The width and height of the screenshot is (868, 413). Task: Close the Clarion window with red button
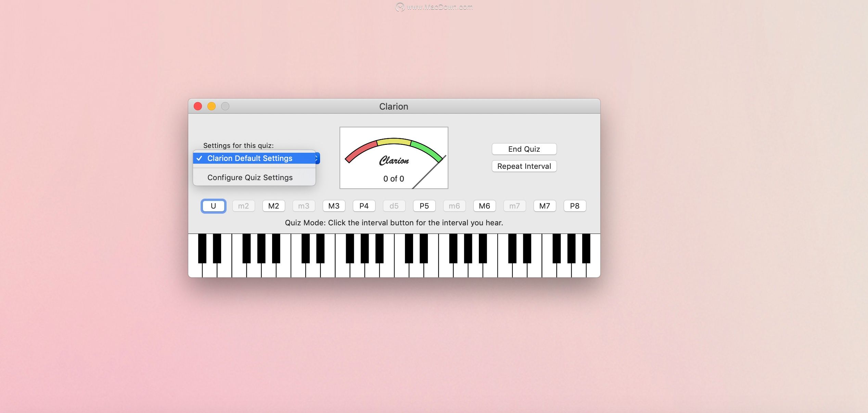[198, 106]
